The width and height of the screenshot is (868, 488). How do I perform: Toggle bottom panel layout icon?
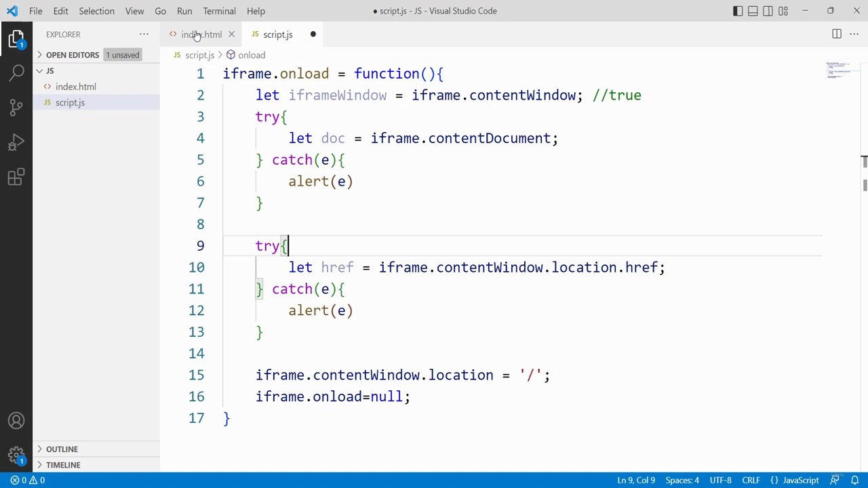coord(753,11)
